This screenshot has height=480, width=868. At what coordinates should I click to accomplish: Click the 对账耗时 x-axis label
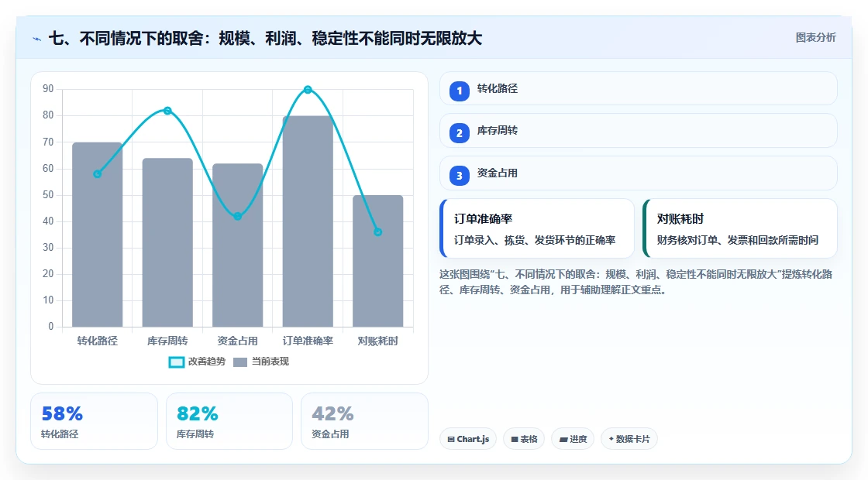click(x=378, y=341)
